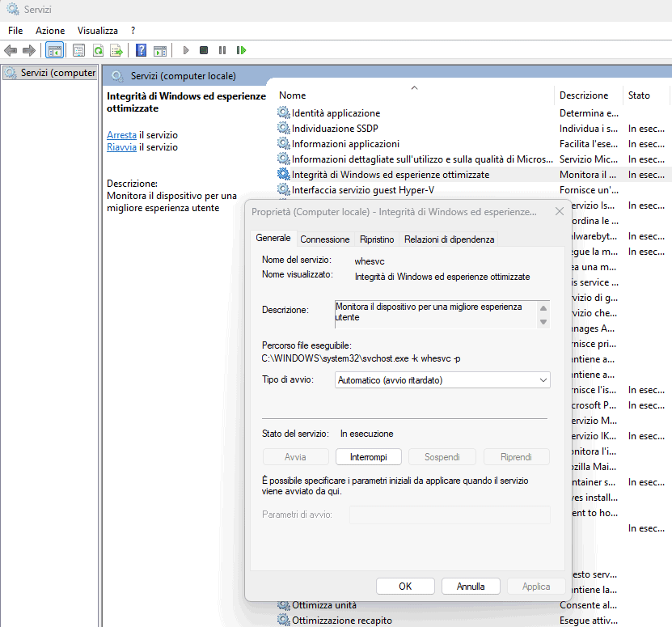Open the Properties toolbar icon
This screenshot has height=627, width=672.
(79, 51)
